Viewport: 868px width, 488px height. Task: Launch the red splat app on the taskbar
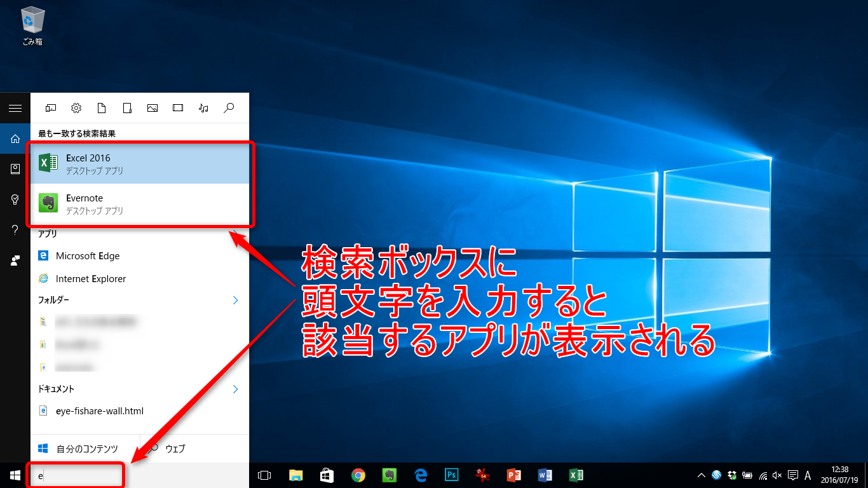pyautogui.click(x=483, y=475)
